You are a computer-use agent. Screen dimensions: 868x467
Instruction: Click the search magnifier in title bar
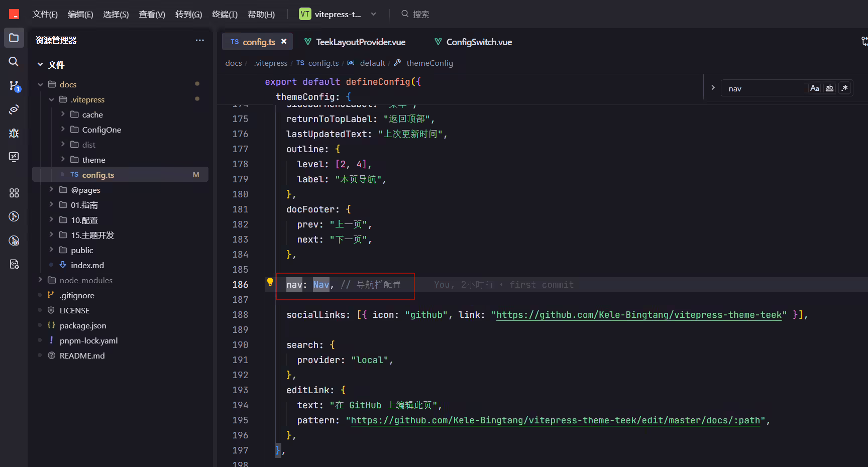(x=405, y=14)
